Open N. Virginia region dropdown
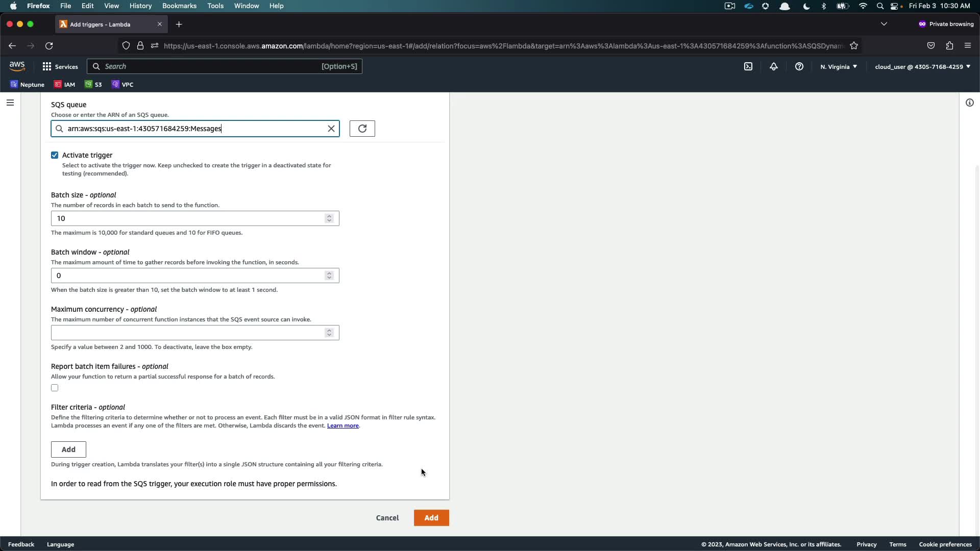 pos(839,67)
